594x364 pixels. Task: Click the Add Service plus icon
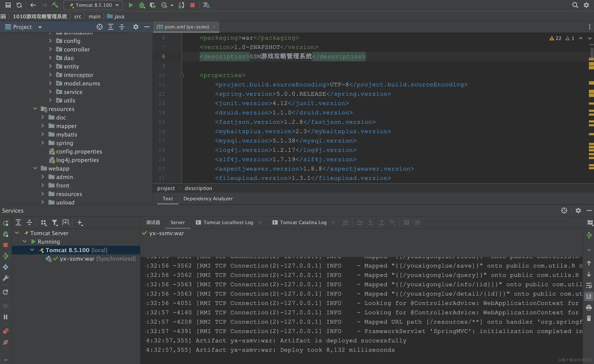click(x=80, y=222)
